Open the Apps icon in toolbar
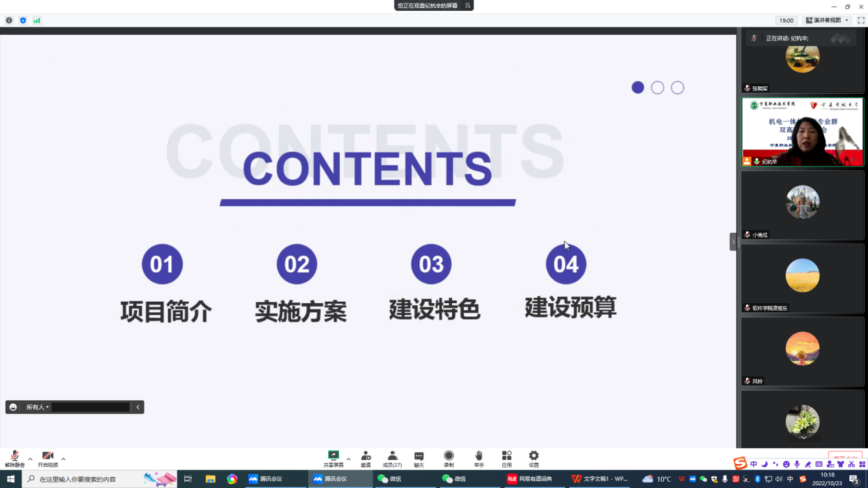 506,457
